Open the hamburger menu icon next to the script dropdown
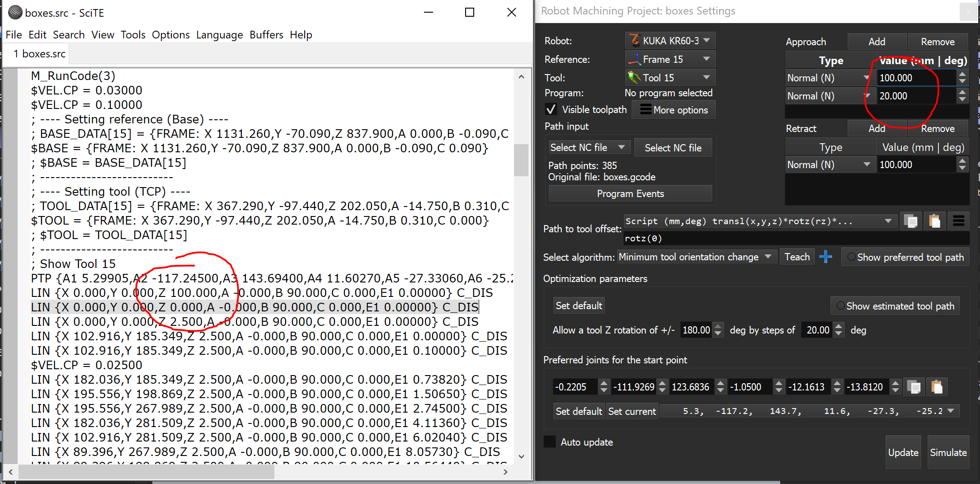Viewport: 980px width, 484px height. pos(958,221)
